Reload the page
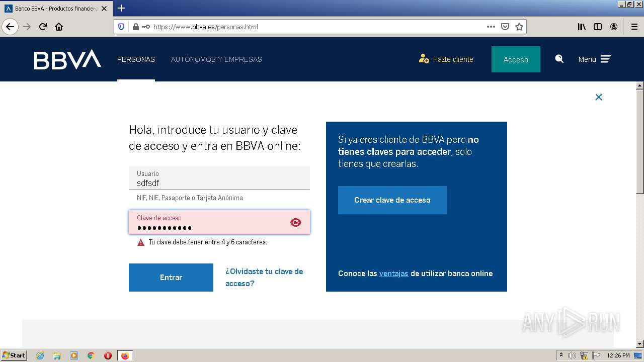This screenshot has width=644, height=362. (43, 27)
